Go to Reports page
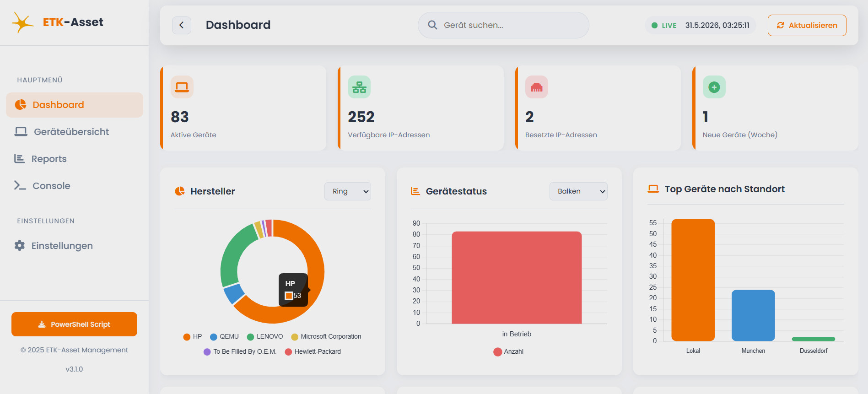This screenshot has height=394, width=868. pos(75,159)
